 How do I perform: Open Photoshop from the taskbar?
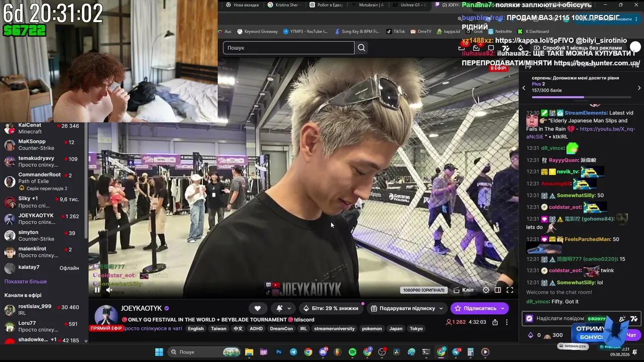[x=279, y=352]
